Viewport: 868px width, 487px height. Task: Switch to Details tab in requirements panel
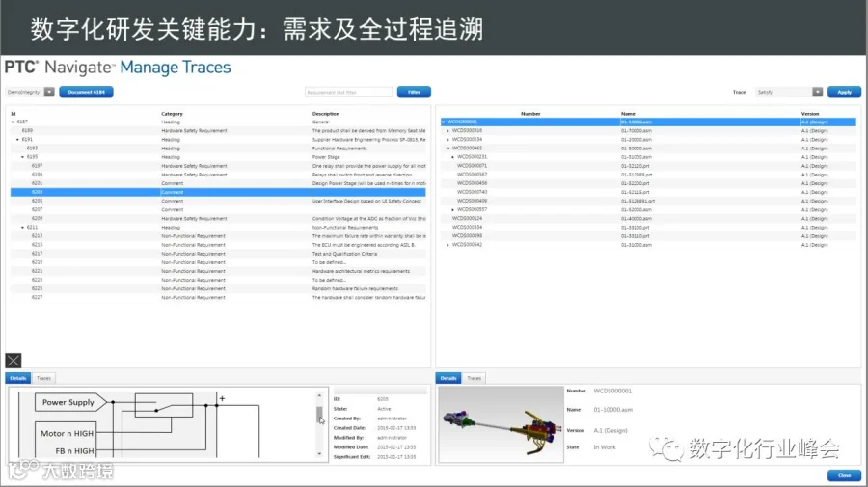tap(17, 378)
